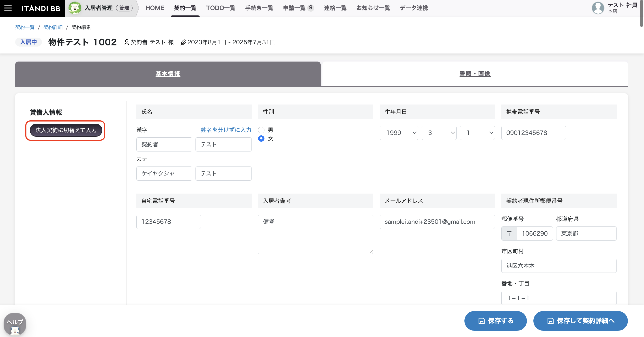Click the テスト 社員 user name
The image size is (644, 337).
pyautogui.click(x=623, y=5)
